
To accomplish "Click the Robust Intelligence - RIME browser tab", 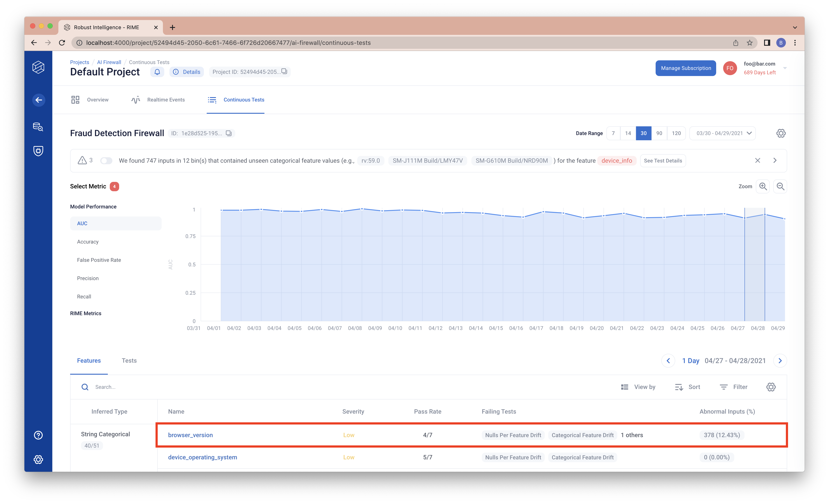I will click(110, 28).
